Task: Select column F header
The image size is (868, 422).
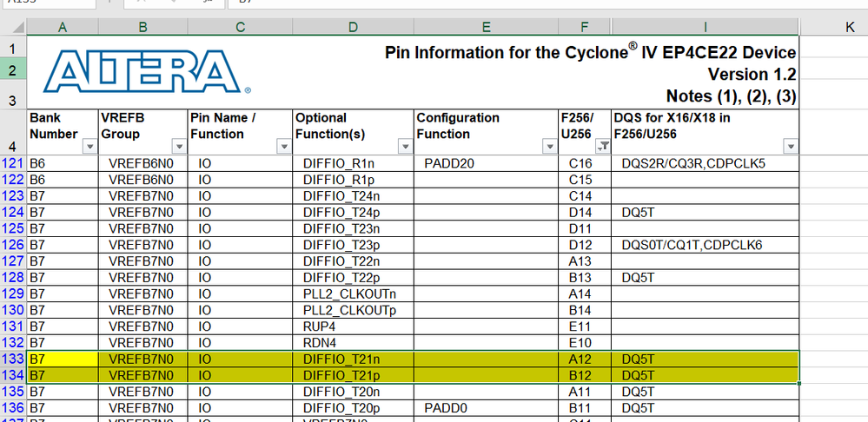Action: coord(585,27)
